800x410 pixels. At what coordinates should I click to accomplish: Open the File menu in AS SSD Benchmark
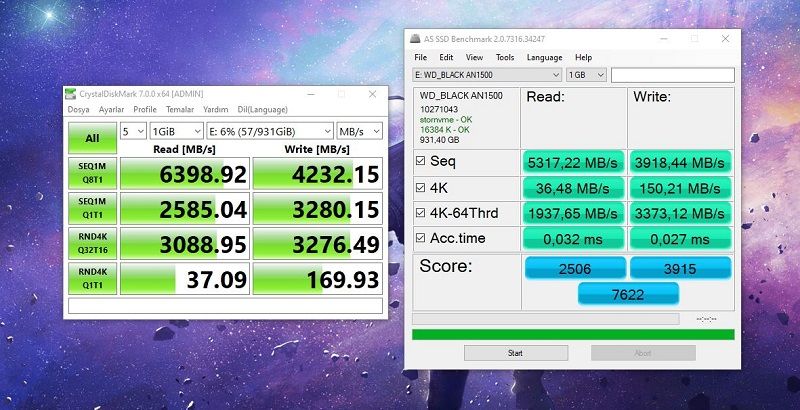coord(420,58)
